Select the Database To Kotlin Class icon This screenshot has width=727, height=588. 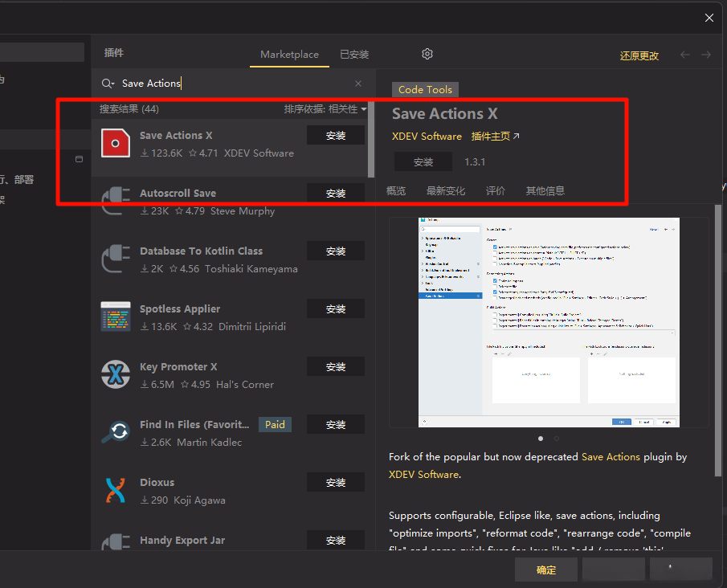116,259
